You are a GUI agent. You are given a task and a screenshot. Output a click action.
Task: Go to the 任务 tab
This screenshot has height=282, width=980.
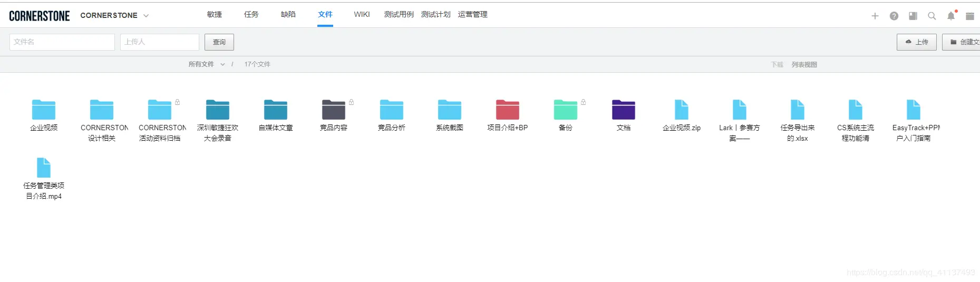point(251,15)
